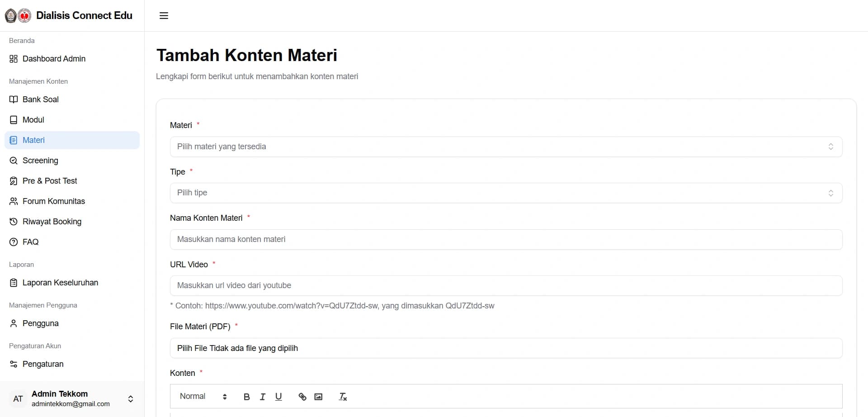
Task: Click the AT avatar badge
Action: point(18,399)
